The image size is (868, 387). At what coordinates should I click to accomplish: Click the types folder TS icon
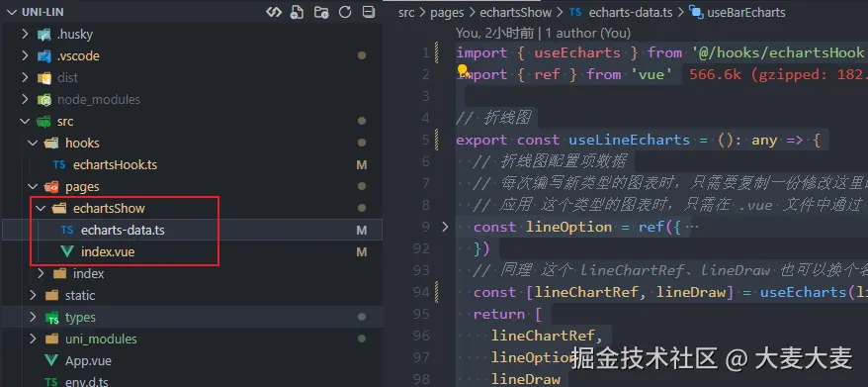pos(51,318)
